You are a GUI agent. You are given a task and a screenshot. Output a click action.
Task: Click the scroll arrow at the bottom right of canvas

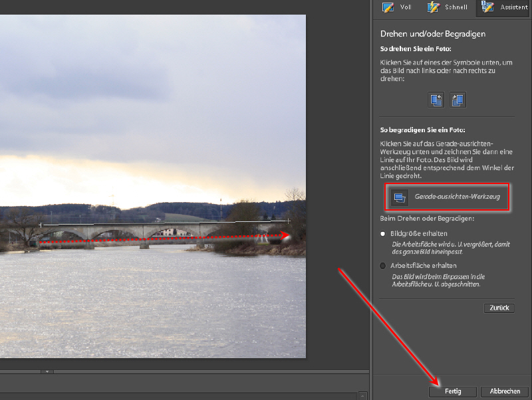coord(362,395)
